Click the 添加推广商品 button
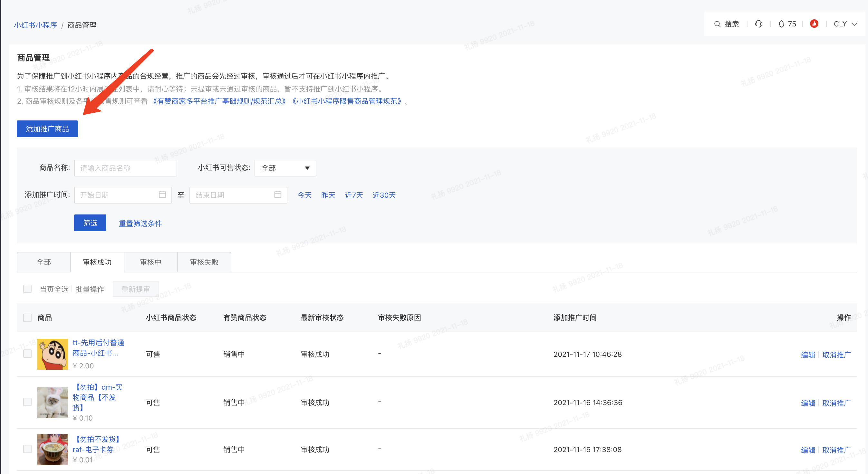 pyautogui.click(x=47, y=129)
